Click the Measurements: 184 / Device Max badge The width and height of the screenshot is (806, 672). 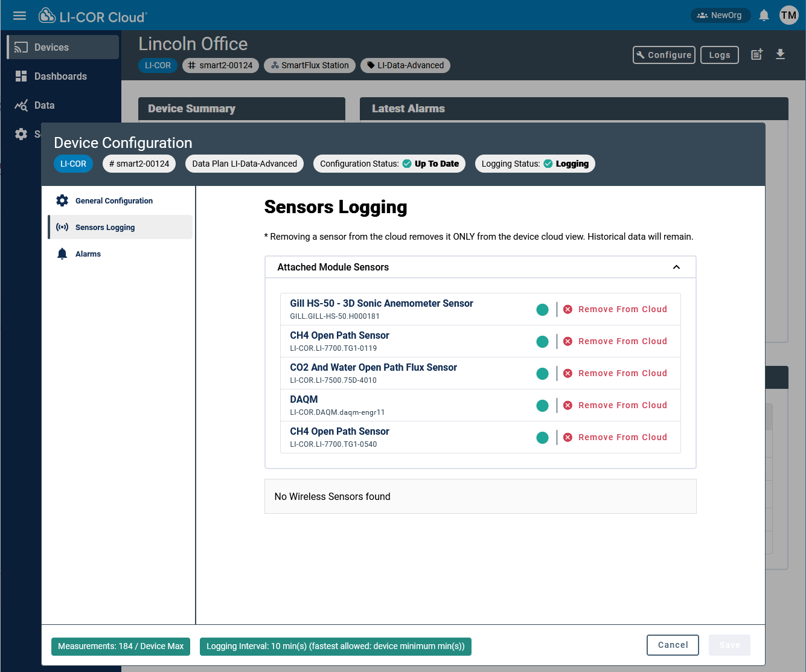coord(121,646)
